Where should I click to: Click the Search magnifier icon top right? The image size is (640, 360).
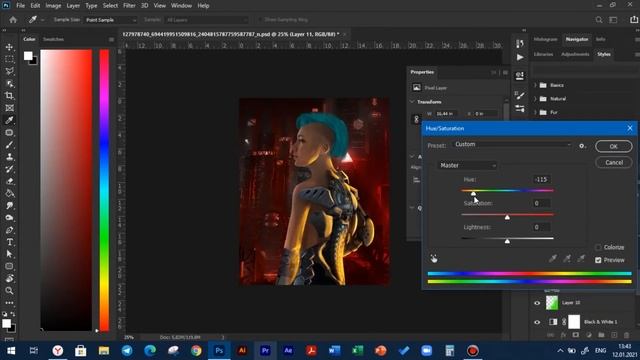coord(599,20)
